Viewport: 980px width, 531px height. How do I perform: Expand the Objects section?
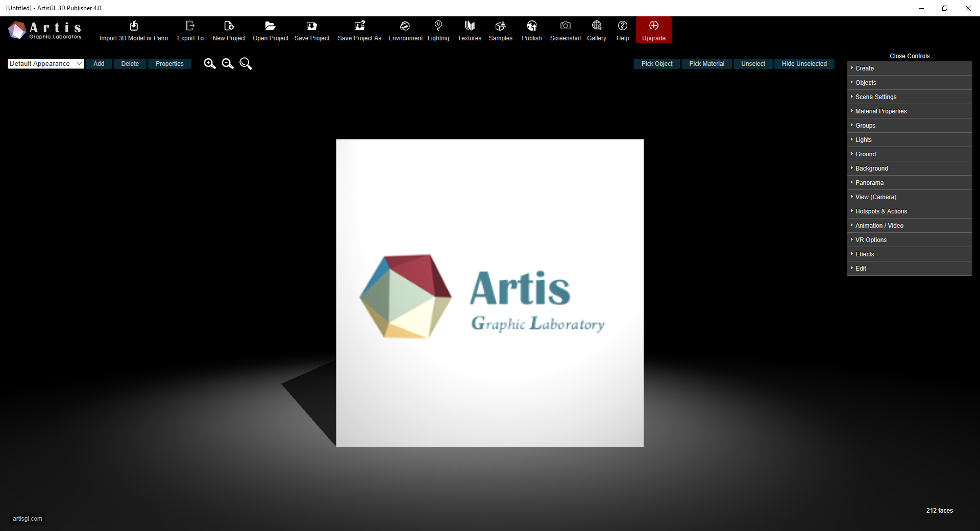[x=910, y=83]
